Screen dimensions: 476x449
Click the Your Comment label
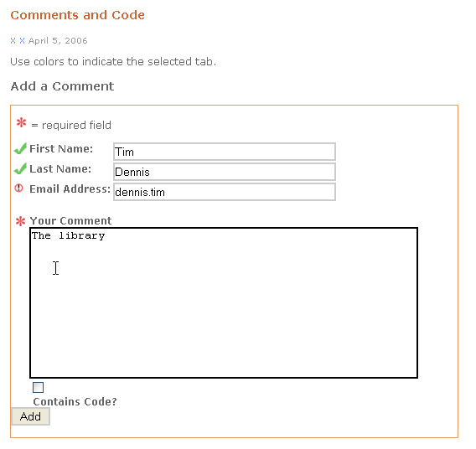[70, 220]
